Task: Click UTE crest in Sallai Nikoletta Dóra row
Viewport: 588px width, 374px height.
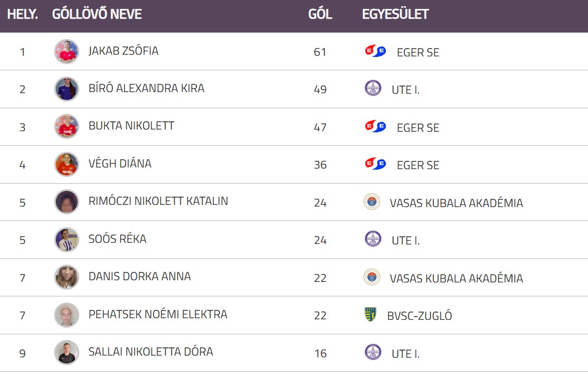Action: (373, 352)
